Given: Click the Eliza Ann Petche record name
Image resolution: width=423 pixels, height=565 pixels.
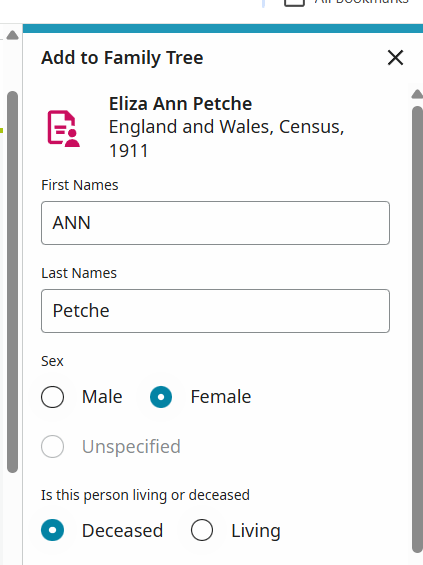Looking at the screenshot, I should (181, 104).
